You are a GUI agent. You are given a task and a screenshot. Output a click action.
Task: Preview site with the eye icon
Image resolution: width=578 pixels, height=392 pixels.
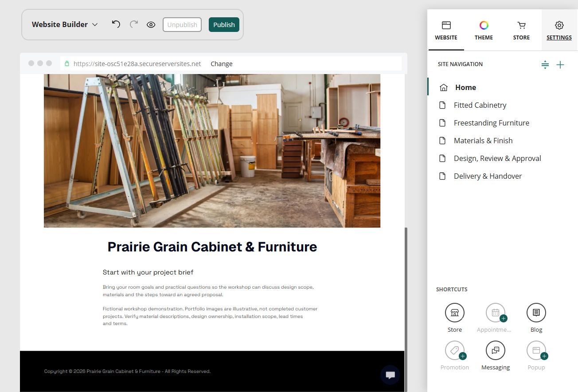pyautogui.click(x=151, y=24)
